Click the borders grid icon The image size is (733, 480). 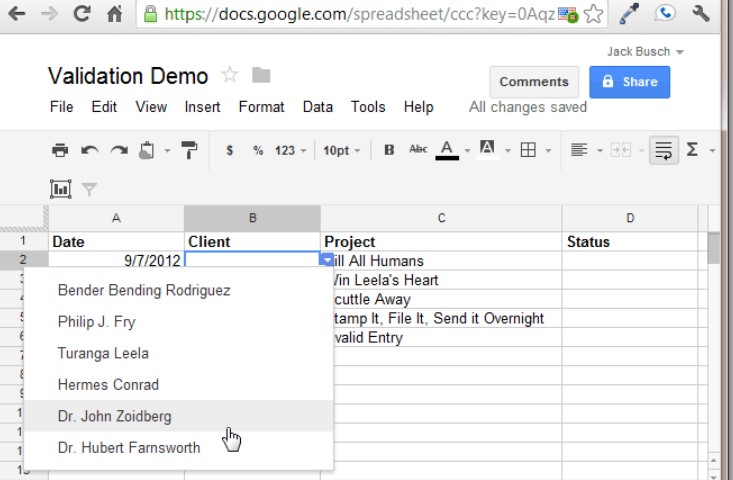[x=528, y=150]
